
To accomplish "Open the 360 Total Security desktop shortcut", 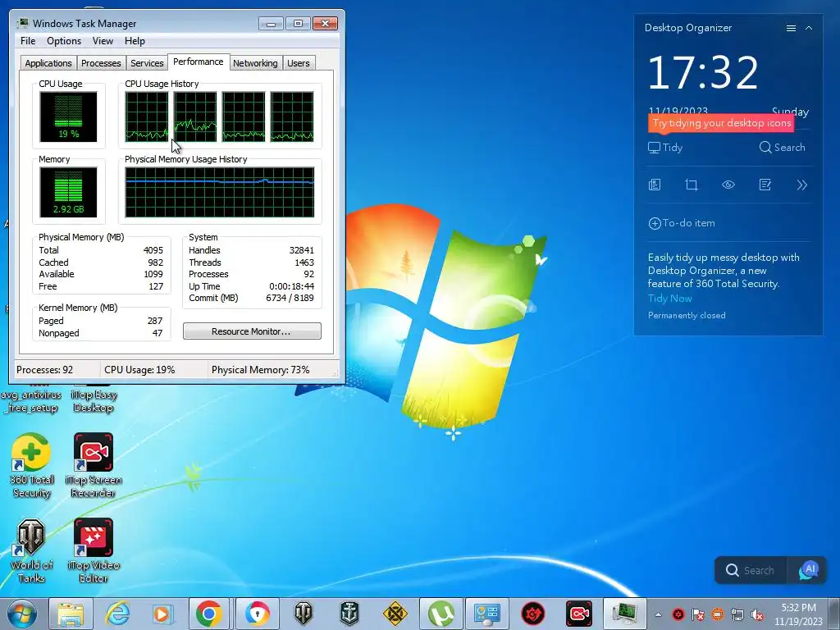I will (x=32, y=466).
